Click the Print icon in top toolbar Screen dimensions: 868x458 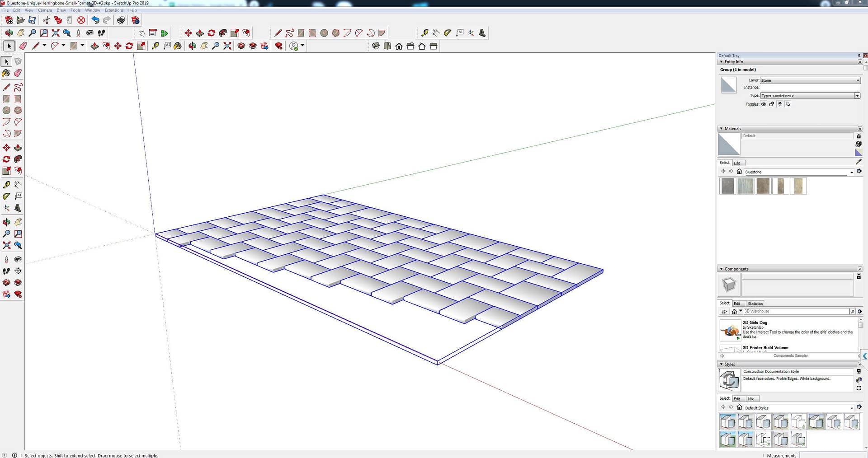(121, 20)
